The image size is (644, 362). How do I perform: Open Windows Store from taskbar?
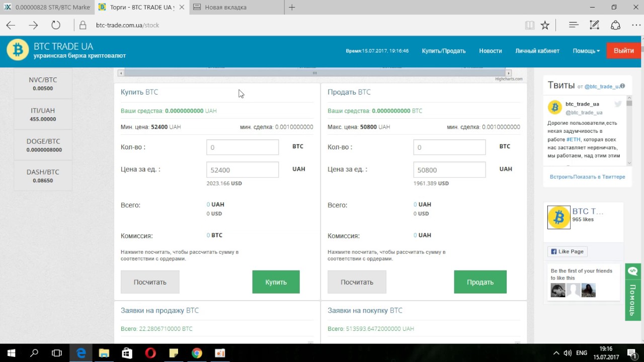coord(127,353)
